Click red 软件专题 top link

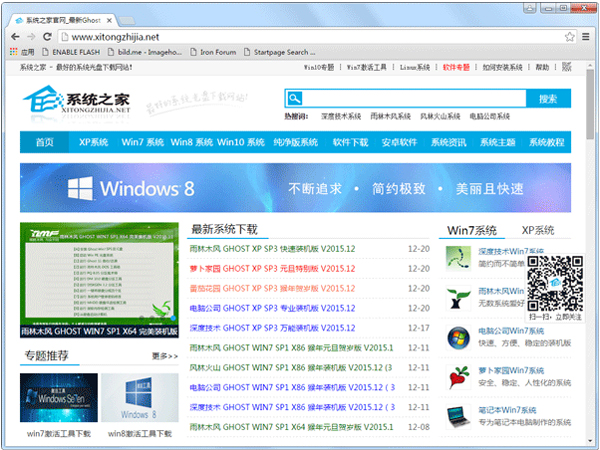pos(456,67)
